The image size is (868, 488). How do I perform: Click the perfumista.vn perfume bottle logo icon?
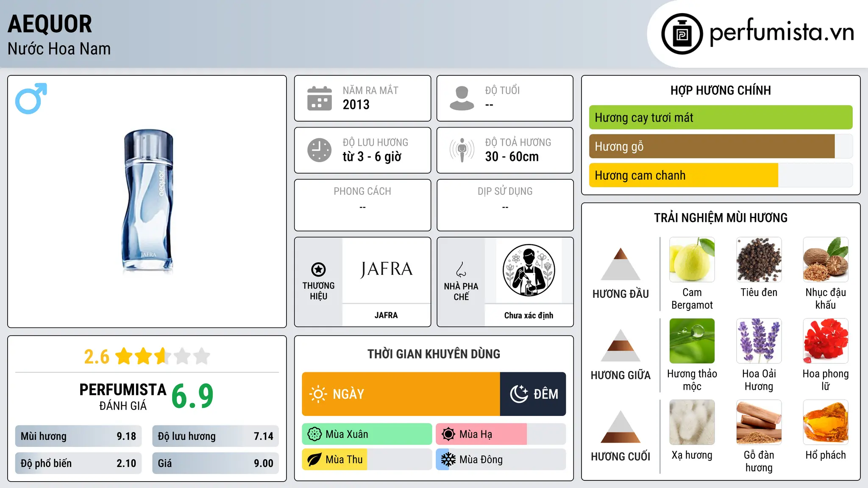[x=682, y=34]
